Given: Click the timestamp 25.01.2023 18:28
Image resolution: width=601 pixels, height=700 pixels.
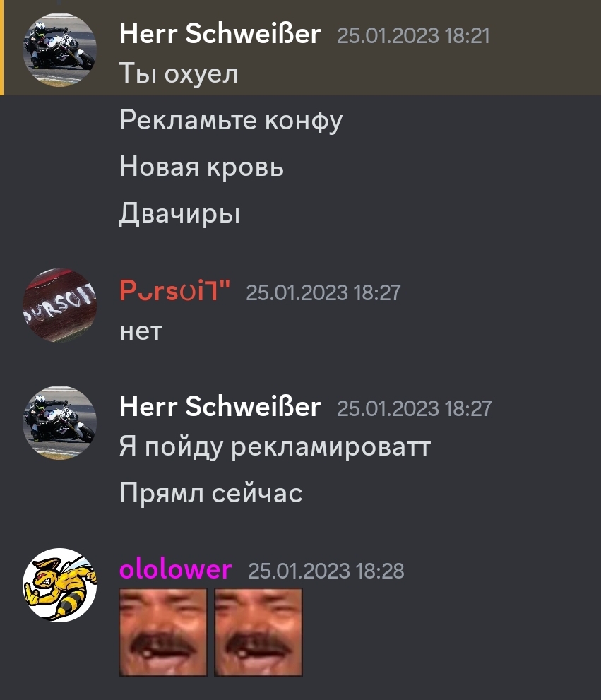Looking at the screenshot, I should point(326,571).
